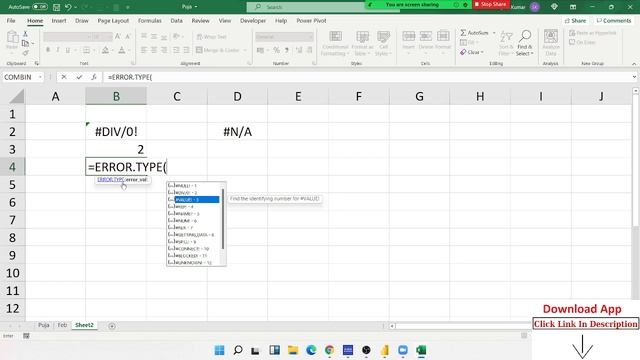Open File Explorer from taskbar
Viewport: 640px width, 360px height.
(293, 350)
